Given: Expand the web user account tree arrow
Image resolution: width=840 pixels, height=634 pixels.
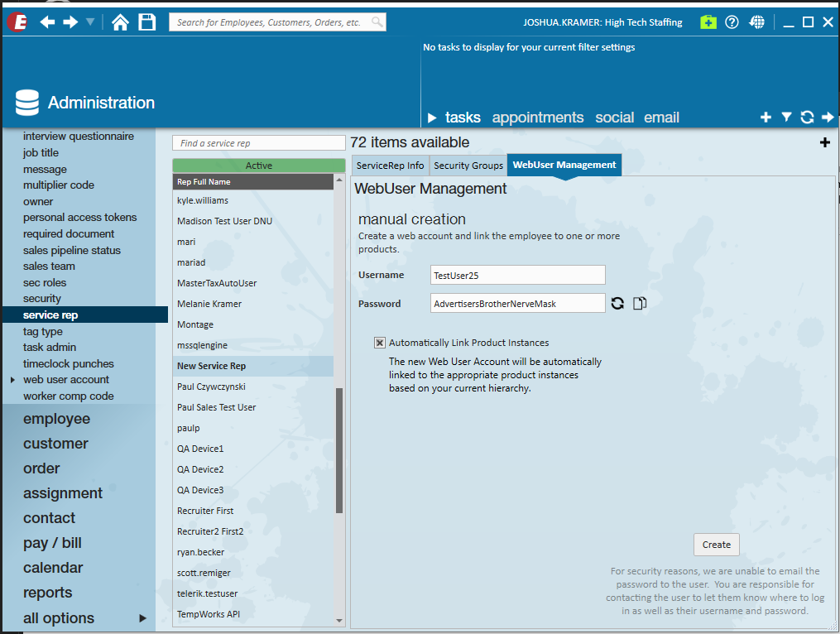Looking at the screenshot, I should pos(12,379).
